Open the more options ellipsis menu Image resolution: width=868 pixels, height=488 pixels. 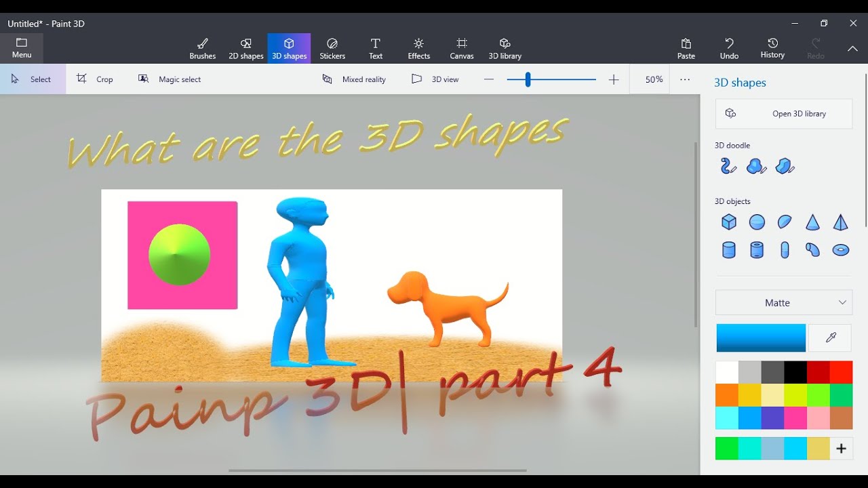(685, 79)
